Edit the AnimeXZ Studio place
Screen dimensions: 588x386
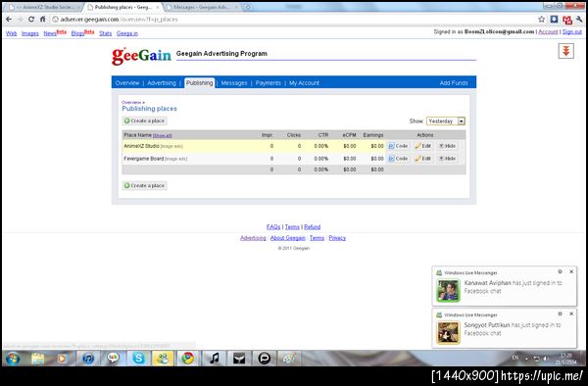(423, 146)
